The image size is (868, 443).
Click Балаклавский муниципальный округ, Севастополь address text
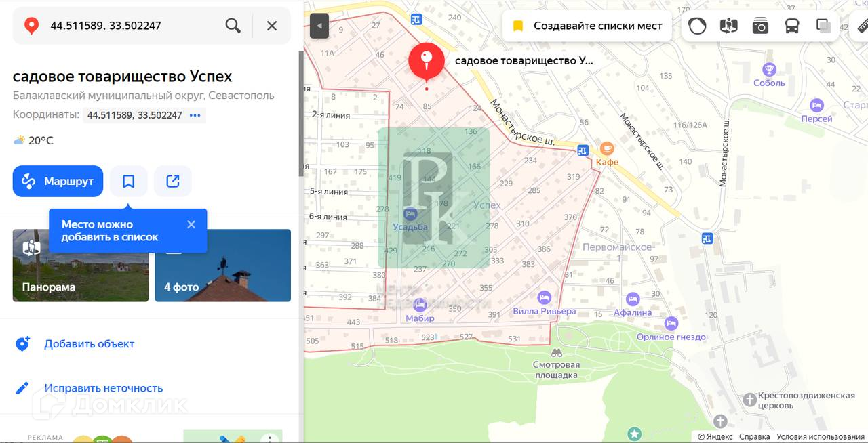pyautogui.click(x=144, y=96)
